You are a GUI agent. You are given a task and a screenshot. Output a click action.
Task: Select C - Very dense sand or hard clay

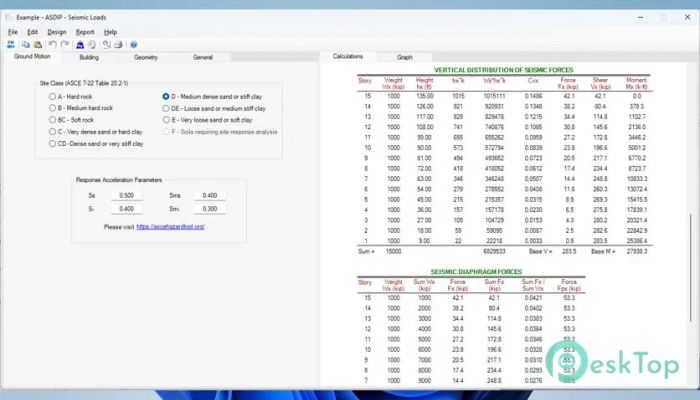[53, 131]
